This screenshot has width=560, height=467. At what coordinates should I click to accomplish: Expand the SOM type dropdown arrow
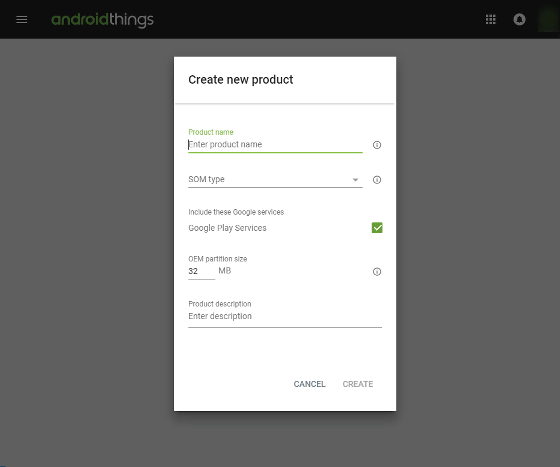pyautogui.click(x=355, y=180)
